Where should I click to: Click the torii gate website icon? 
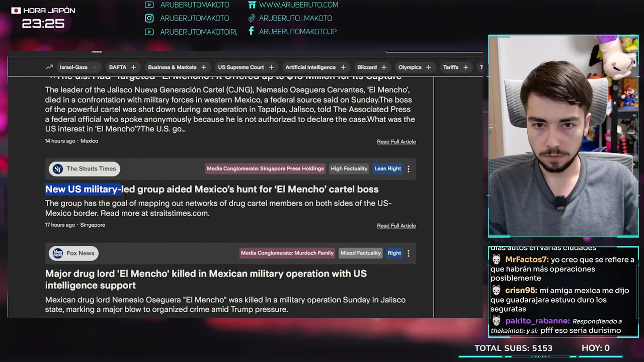[252, 5]
